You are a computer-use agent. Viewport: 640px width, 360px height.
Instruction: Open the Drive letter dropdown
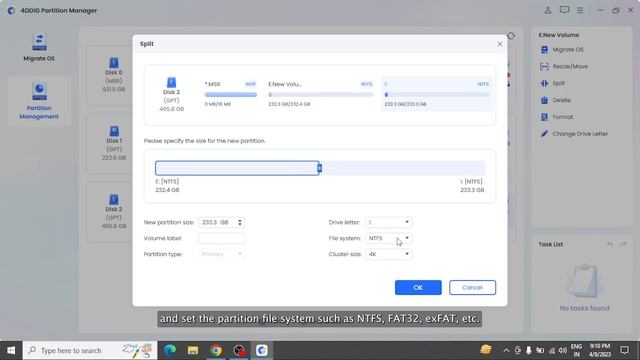pyautogui.click(x=388, y=222)
